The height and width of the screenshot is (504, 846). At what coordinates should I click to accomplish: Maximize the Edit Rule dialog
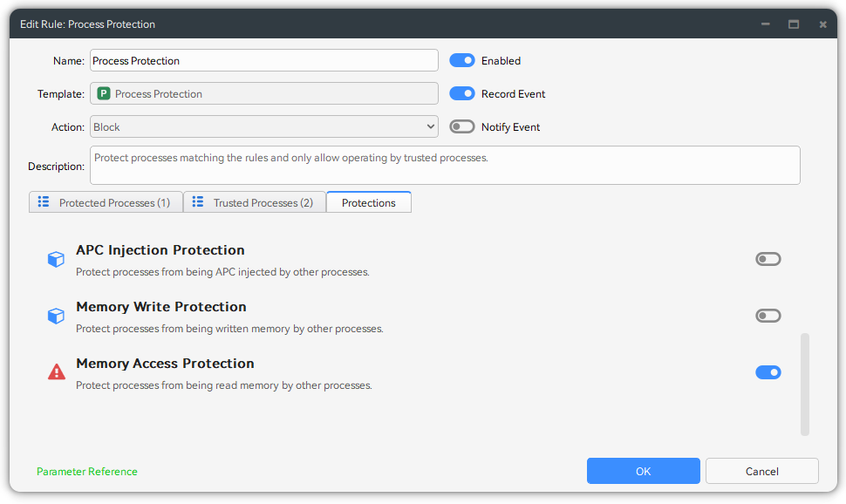(794, 24)
